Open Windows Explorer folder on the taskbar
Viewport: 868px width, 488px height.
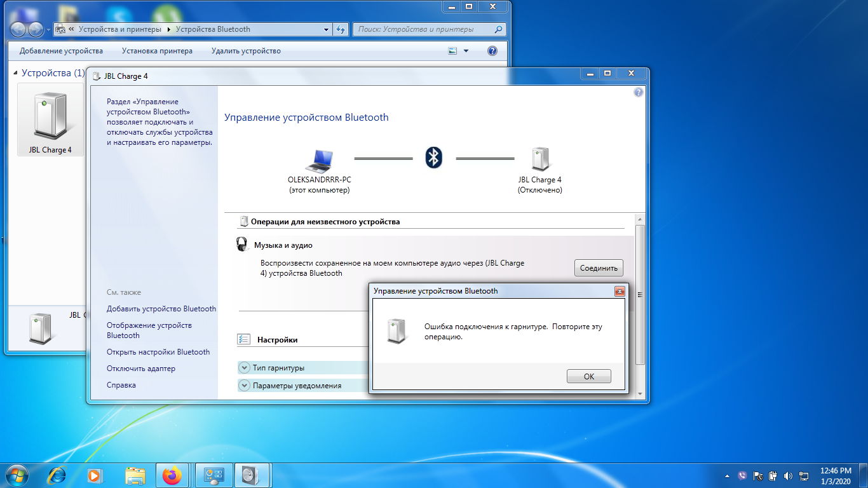click(x=134, y=475)
